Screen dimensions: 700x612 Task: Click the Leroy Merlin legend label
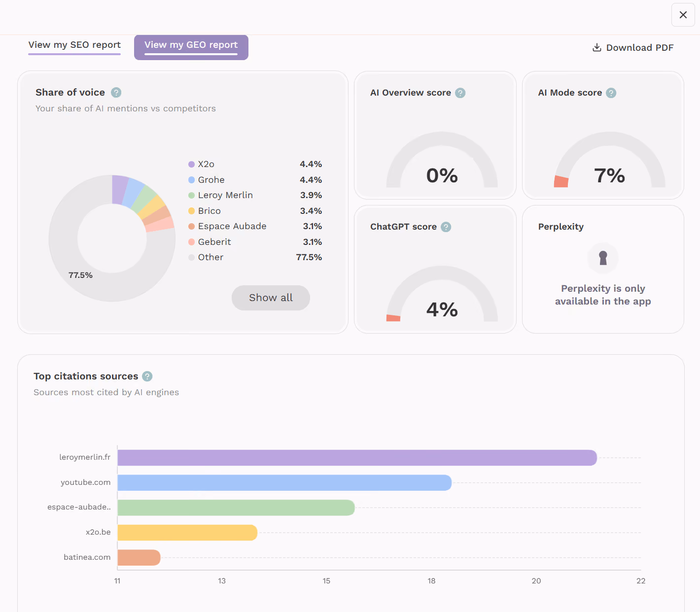click(x=225, y=195)
